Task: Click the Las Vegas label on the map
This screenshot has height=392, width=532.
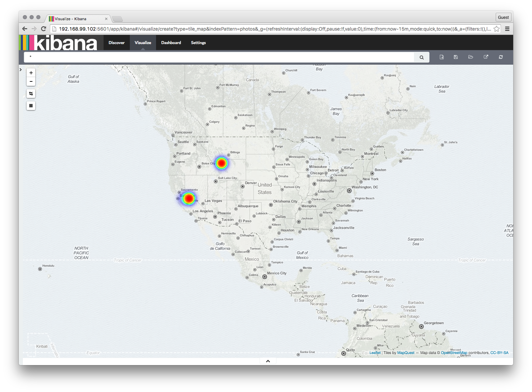Action: coord(214,201)
